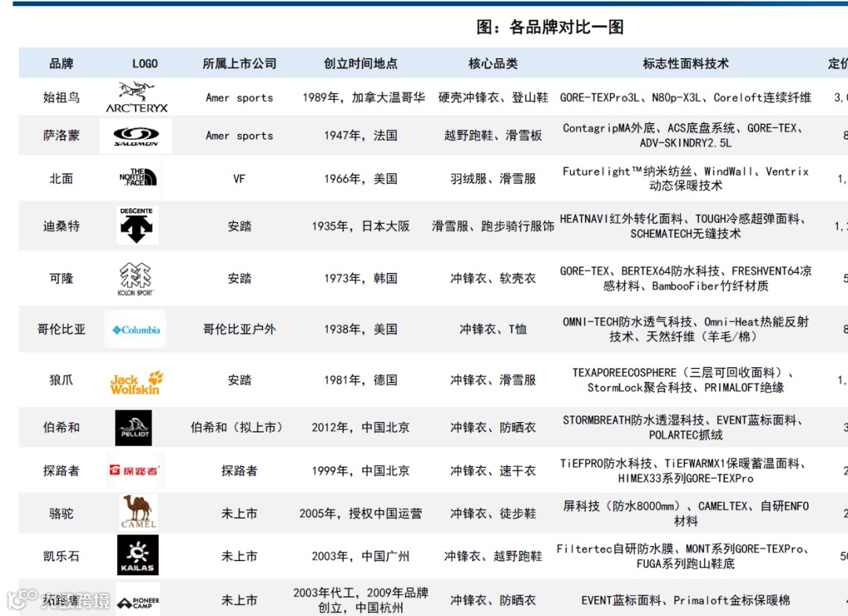
Task: Click the 2012年，中国北京 cell
Action: (360, 428)
